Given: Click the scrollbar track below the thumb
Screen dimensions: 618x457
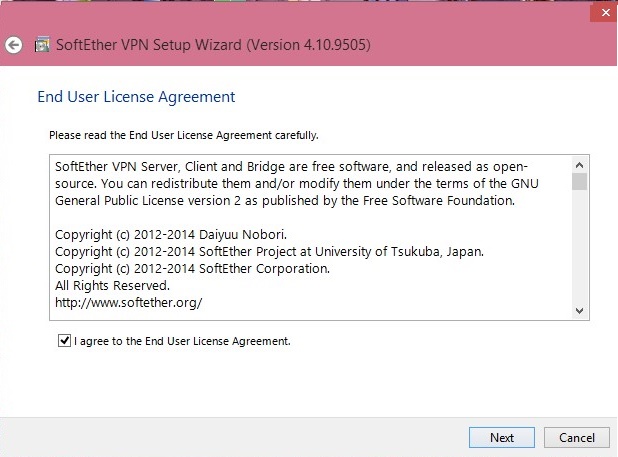Looking at the screenshot, I should click(579, 246).
